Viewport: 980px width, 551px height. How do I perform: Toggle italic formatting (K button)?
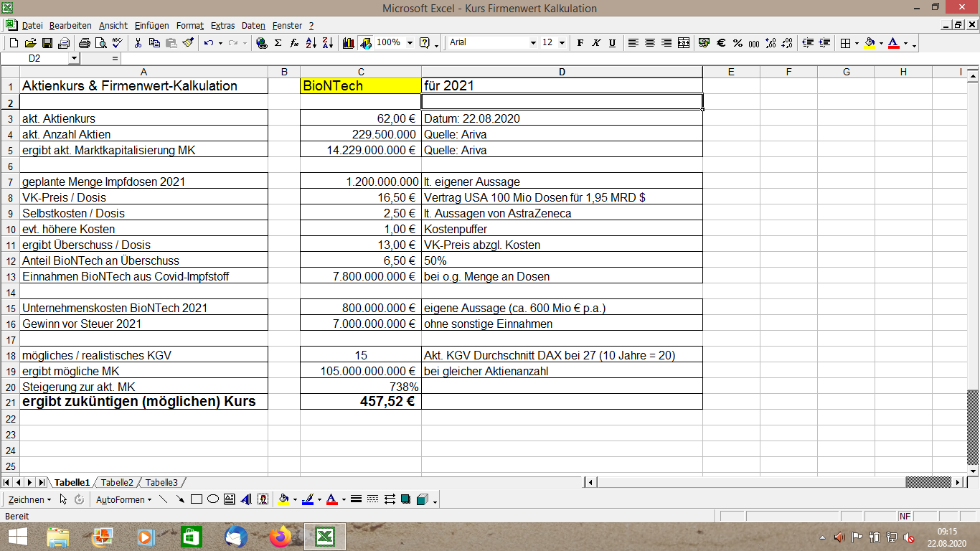[x=596, y=43]
